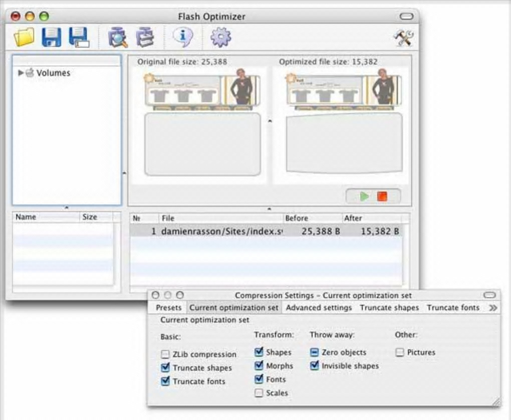
Task: Uncheck Truncate fonts checkbox
Action: click(x=165, y=381)
